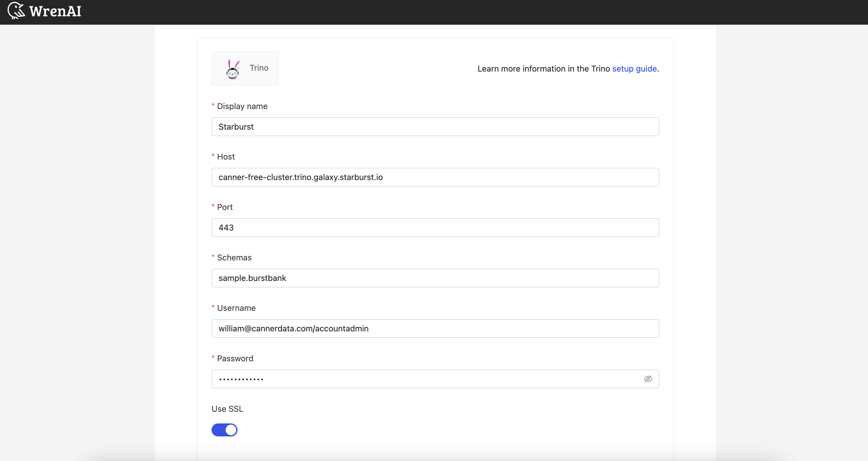Screen dimensions: 868x461
Task: Click the WrenAI bird logo icon
Action: tap(16, 11)
